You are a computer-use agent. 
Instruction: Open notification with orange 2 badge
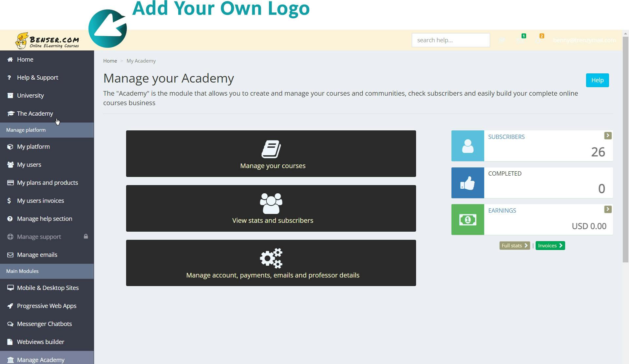coord(539,40)
